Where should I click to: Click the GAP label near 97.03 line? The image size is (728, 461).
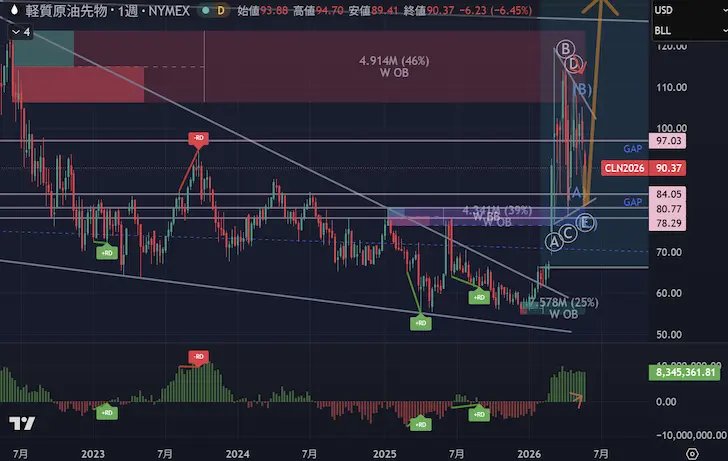632,149
